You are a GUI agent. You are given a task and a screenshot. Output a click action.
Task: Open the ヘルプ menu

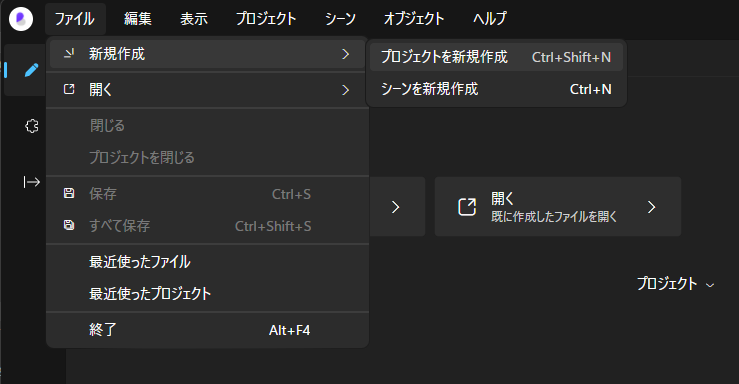point(490,19)
